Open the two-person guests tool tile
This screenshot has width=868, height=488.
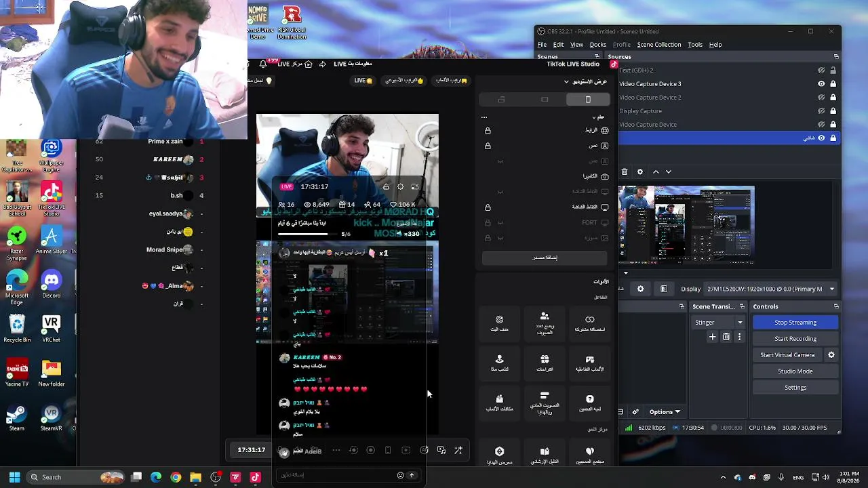click(x=545, y=323)
